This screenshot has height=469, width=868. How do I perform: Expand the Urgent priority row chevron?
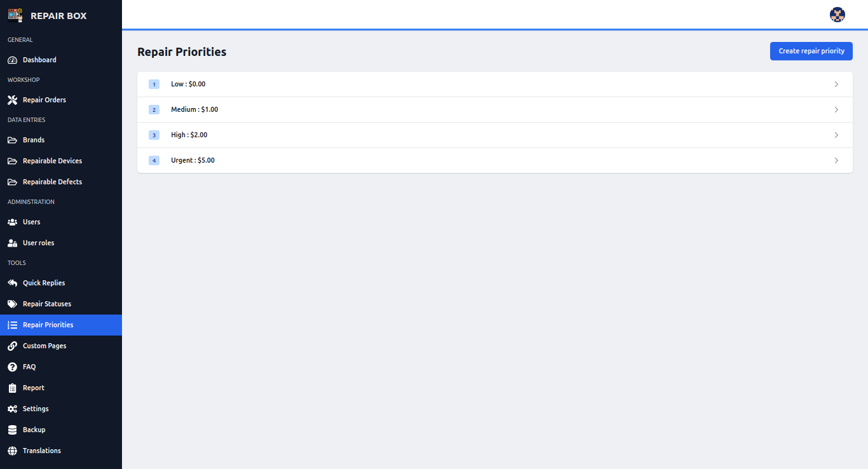(836, 160)
